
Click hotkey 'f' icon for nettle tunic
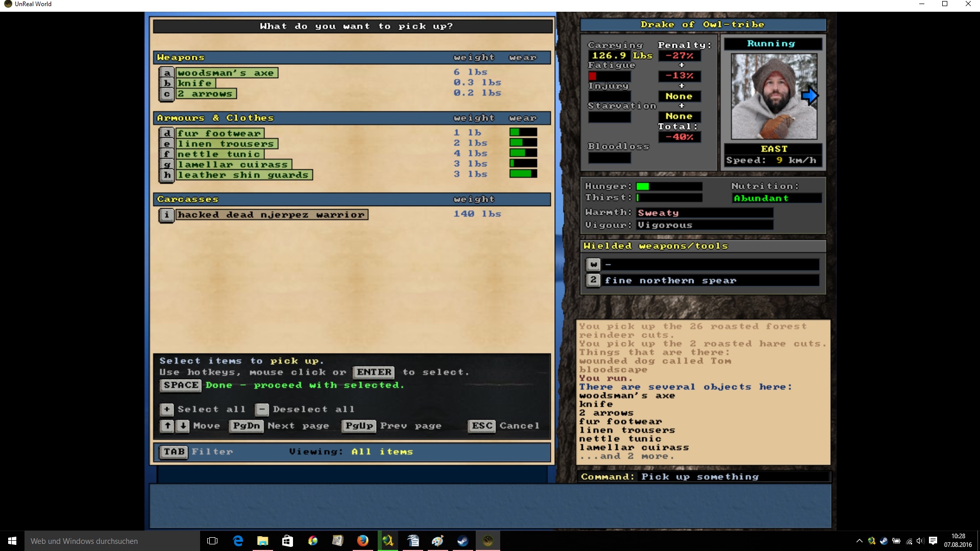[x=167, y=154]
